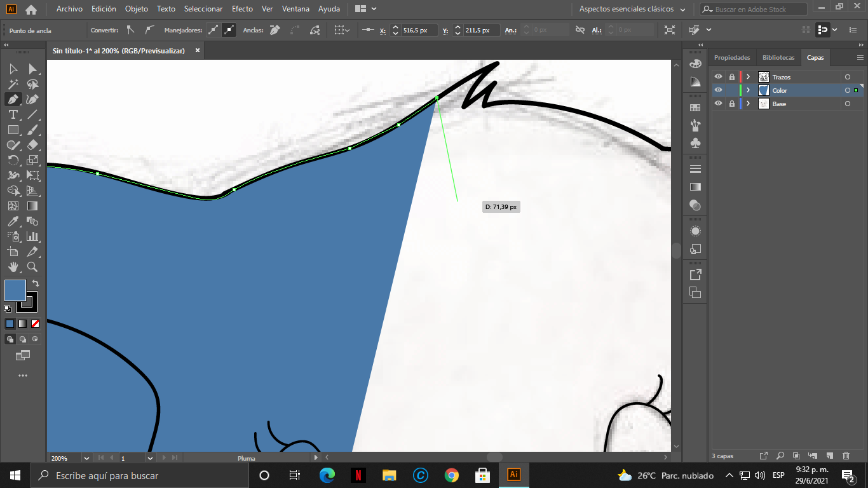Create new layer in Capas panel
Viewport: 868px width, 488px height.
pos(830,456)
